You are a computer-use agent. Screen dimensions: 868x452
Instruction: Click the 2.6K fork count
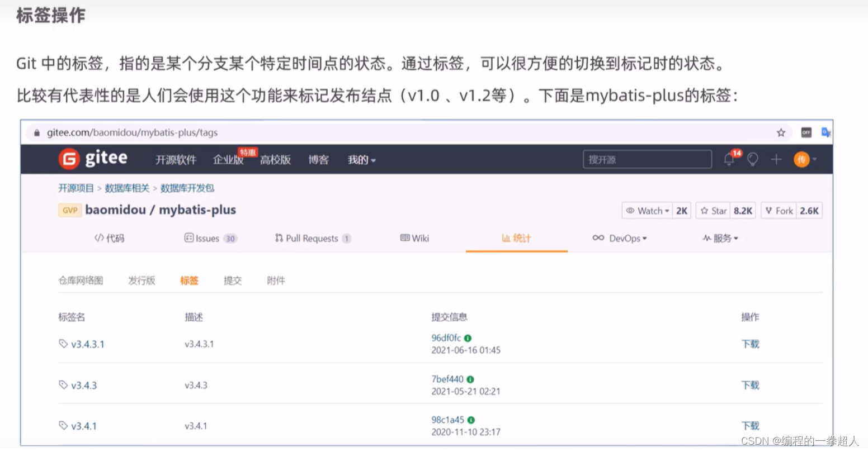tap(809, 211)
